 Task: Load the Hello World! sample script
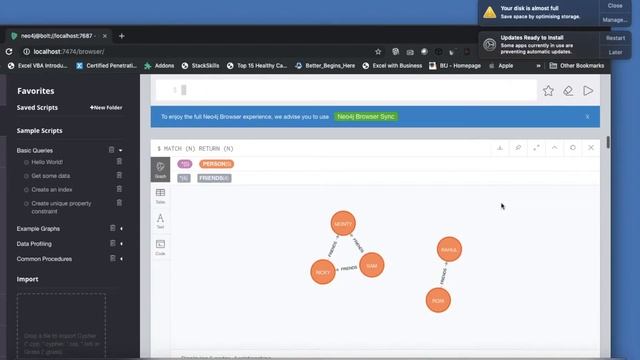click(x=47, y=162)
